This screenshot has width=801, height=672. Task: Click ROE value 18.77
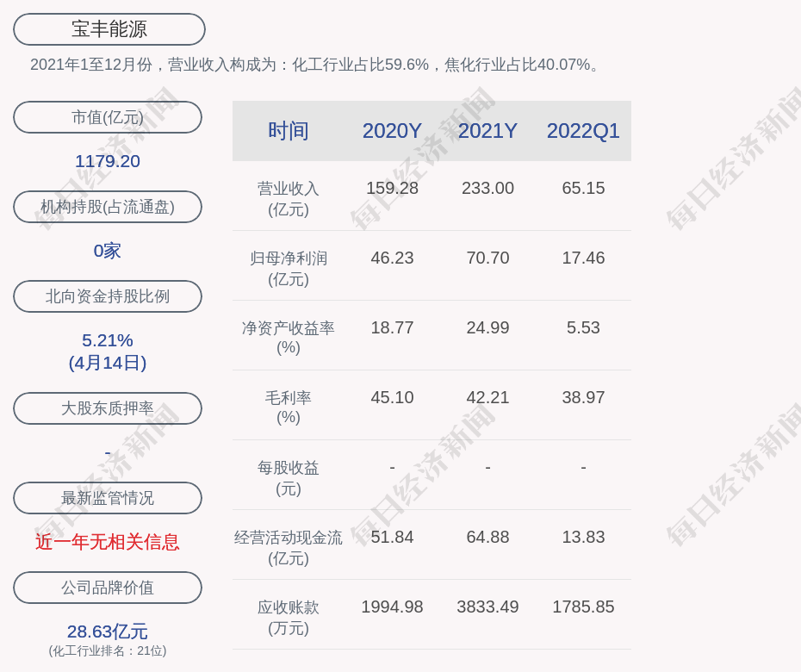point(393,327)
